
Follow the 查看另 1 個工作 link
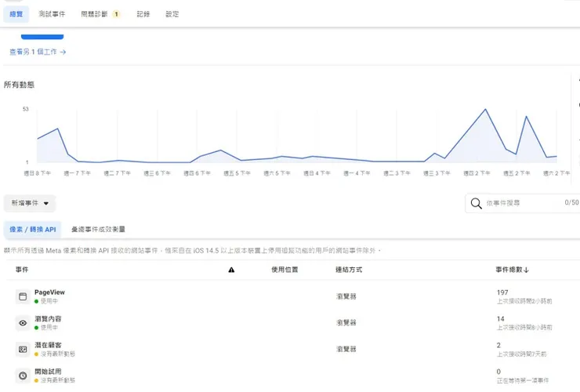pos(38,52)
